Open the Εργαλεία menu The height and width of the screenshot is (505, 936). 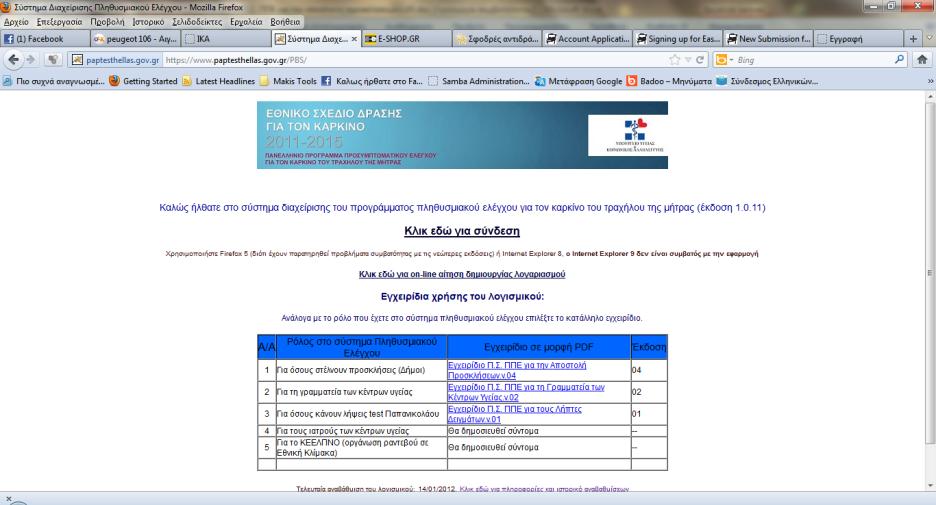(246, 21)
